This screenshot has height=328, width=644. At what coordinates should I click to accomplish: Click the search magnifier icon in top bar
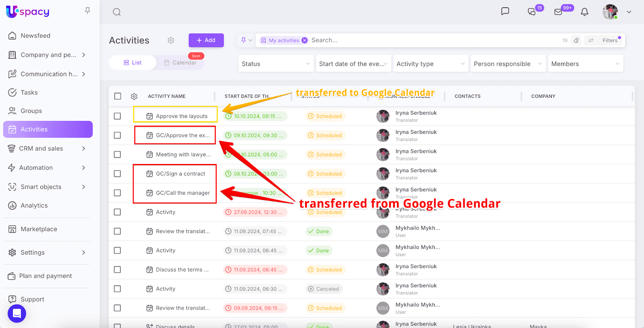point(117,12)
